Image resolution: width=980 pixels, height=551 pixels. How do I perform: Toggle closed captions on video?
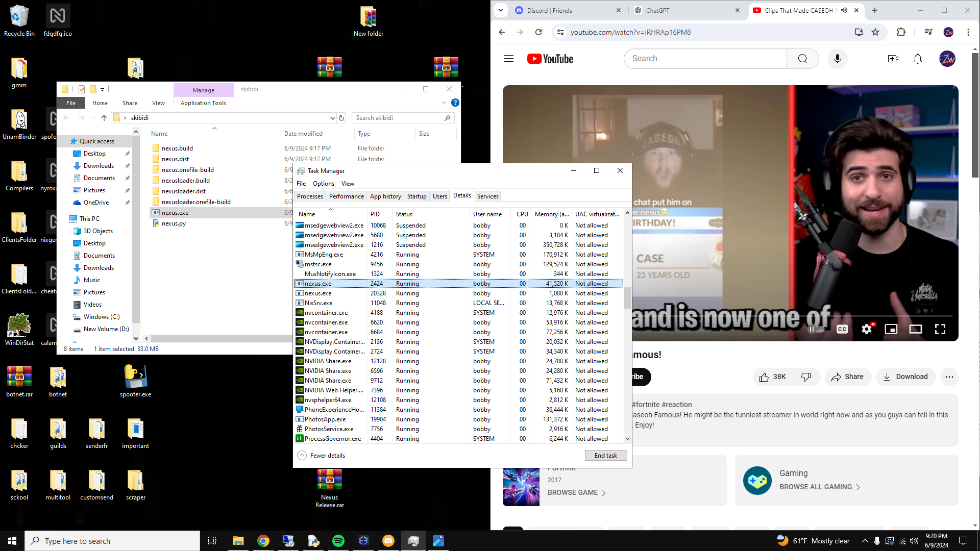click(x=842, y=329)
